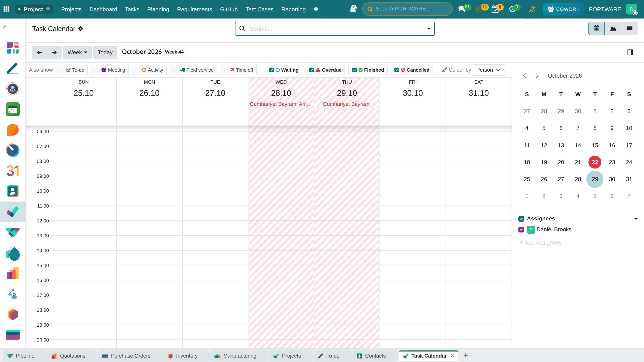This screenshot has height=362, width=644.
Task: Collapse the Assignees section arrow
Action: 636,219
